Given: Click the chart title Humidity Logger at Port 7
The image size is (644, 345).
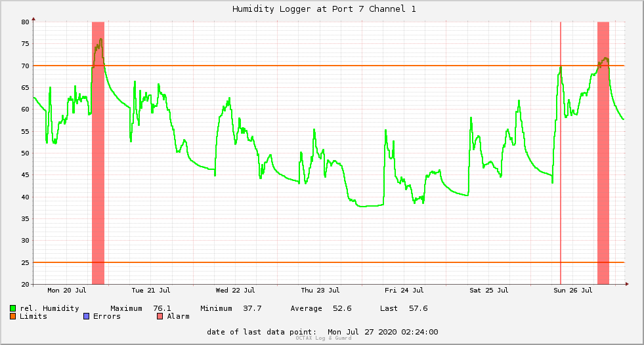Looking at the screenshot, I should point(324,9).
